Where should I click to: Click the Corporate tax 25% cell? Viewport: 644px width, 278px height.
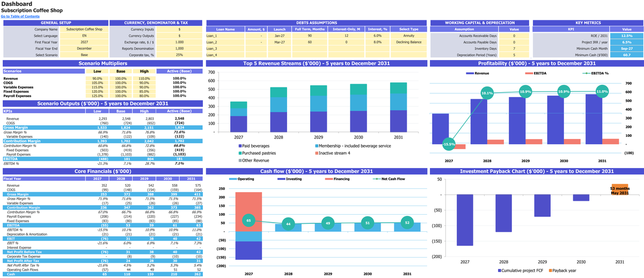(x=179, y=55)
